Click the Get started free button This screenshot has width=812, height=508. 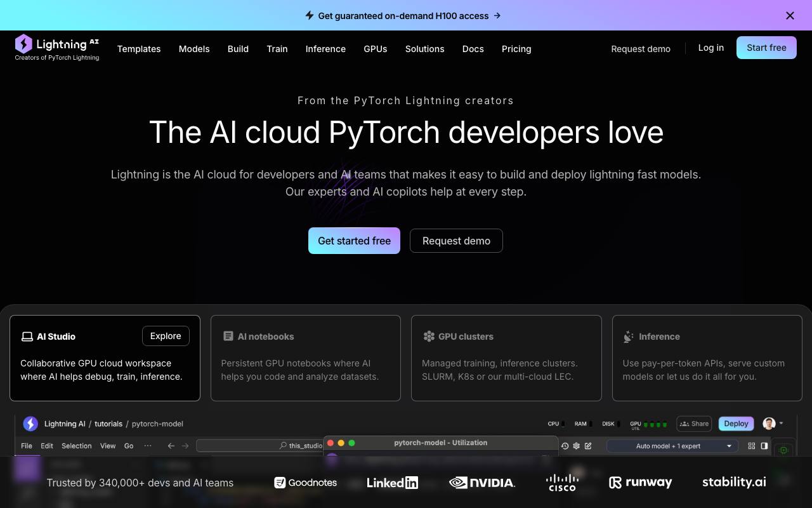tap(354, 241)
